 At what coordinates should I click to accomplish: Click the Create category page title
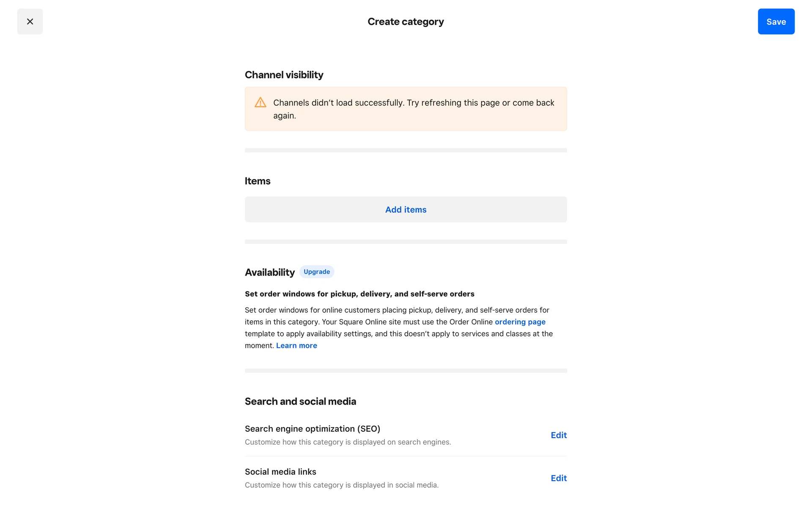(x=406, y=22)
